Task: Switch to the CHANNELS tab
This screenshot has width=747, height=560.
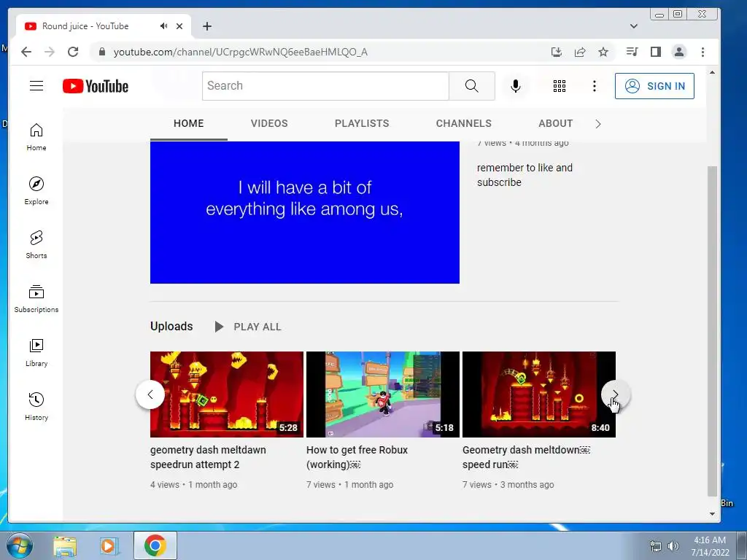Action: [x=463, y=123]
